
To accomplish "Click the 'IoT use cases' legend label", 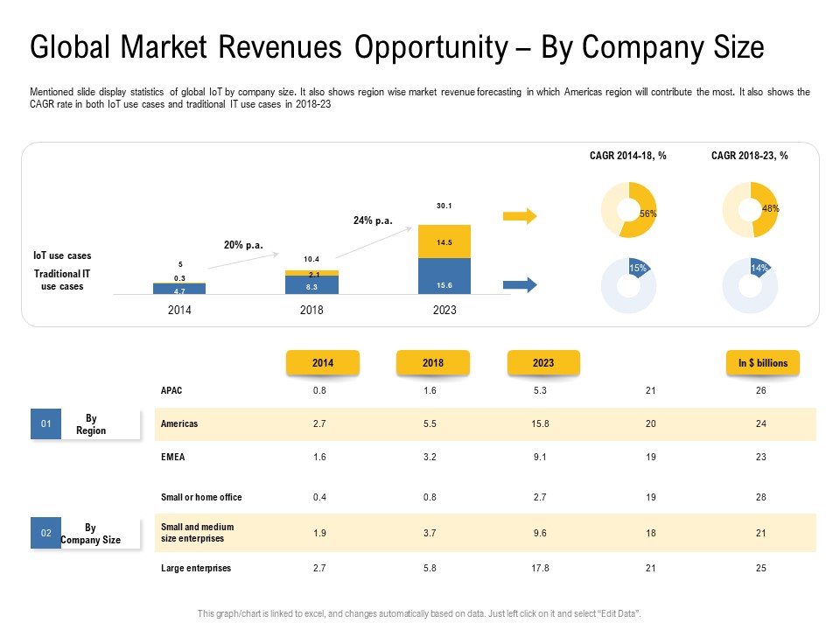I will coord(62,255).
